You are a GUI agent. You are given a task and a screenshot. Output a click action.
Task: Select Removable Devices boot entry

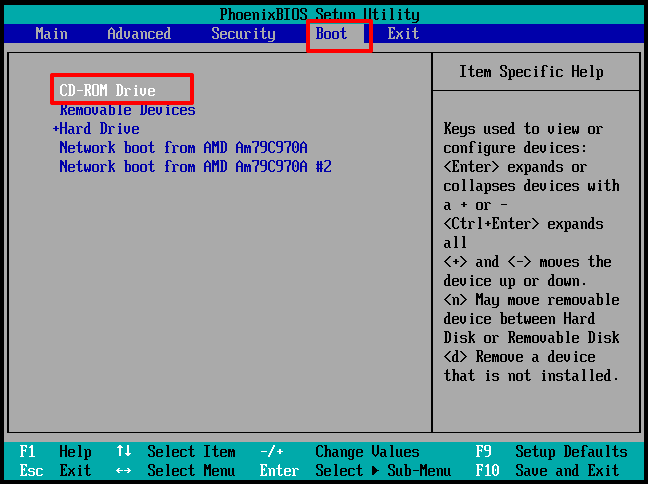[x=127, y=110]
